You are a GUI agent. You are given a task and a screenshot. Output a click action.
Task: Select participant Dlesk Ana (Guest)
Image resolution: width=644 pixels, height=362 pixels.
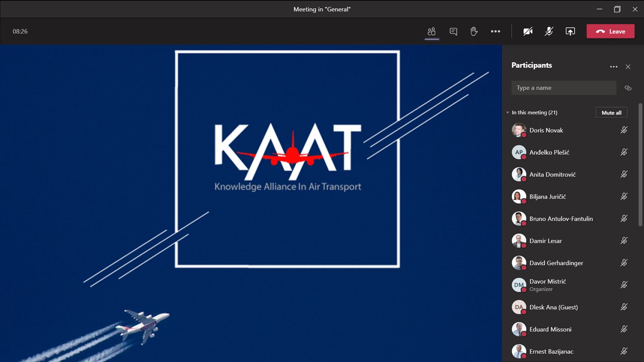570,307
